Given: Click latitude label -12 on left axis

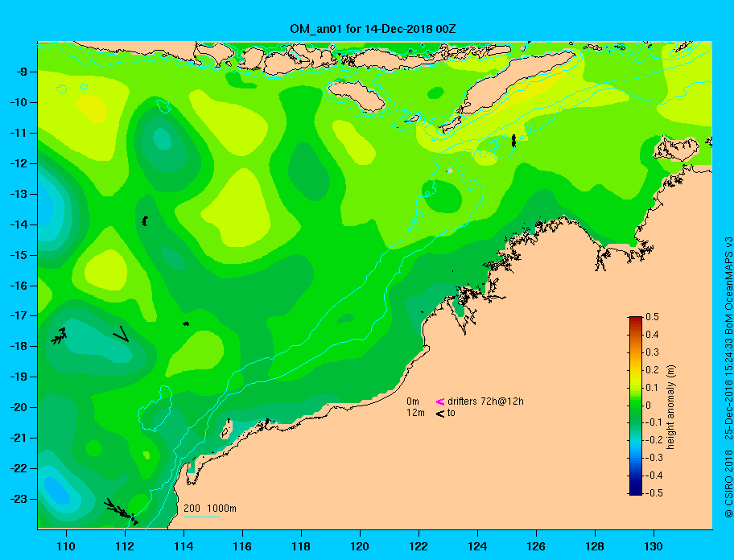Looking at the screenshot, I should point(18,163).
